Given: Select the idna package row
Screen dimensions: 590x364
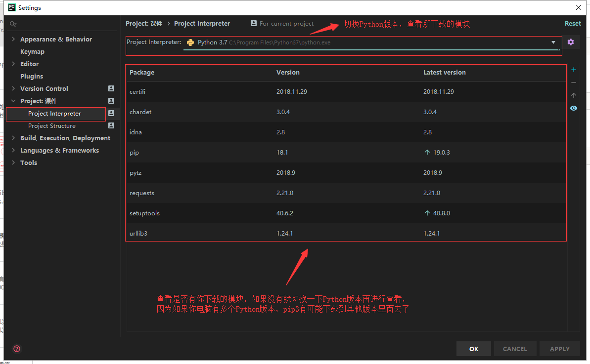Looking at the screenshot, I should tap(346, 132).
